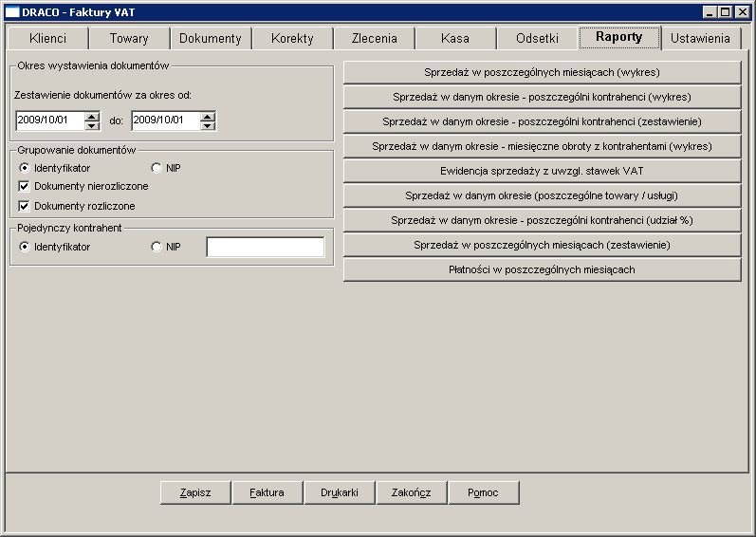Screen dimensions: 756x537
Task: Select the Korekty tab
Action: coord(292,39)
